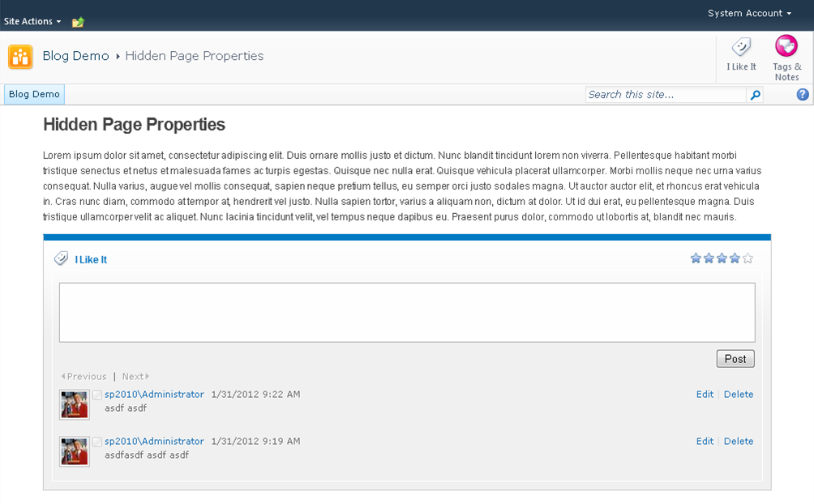Rate the page with the fifth star
This screenshot has width=814, height=504.
[748, 258]
